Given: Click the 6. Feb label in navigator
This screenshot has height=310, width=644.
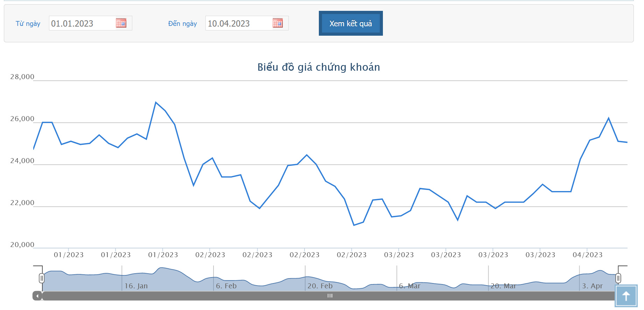Looking at the screenshot, I should [226, 286].
